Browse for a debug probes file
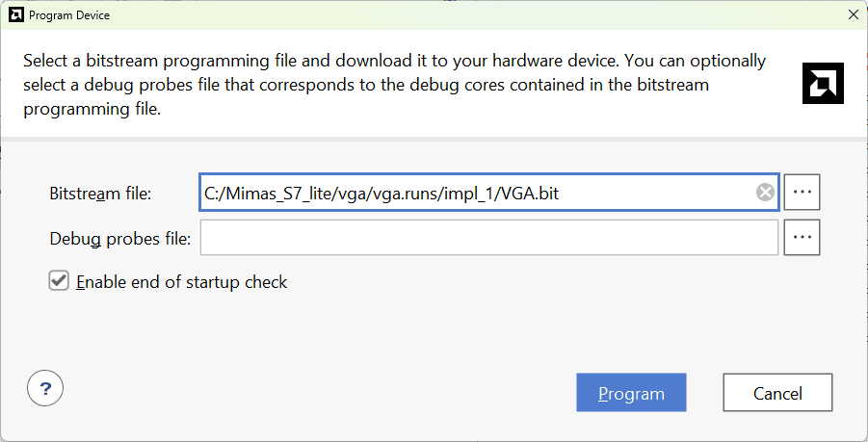Screen dimensions: 868x442 coord(802,237)
